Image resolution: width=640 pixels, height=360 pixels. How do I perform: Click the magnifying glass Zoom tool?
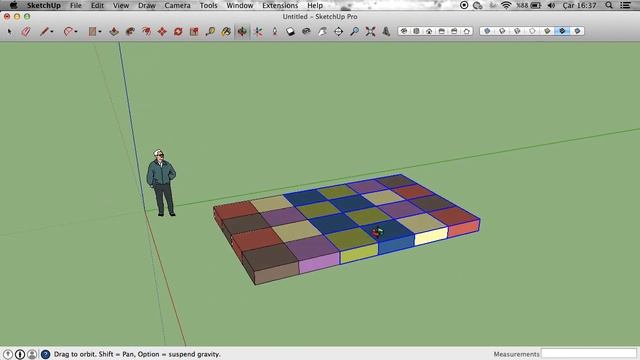[354, 31]
